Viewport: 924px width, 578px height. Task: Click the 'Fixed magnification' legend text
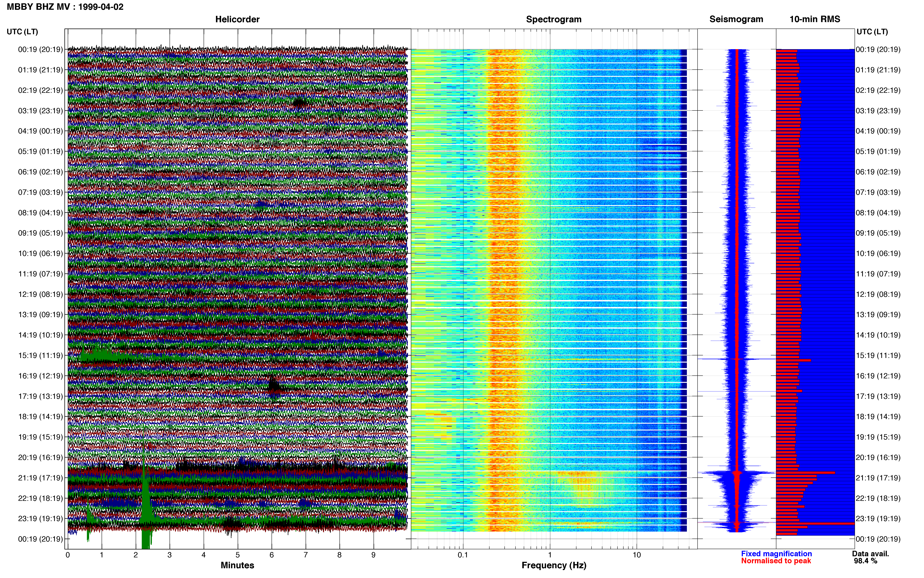776,554
